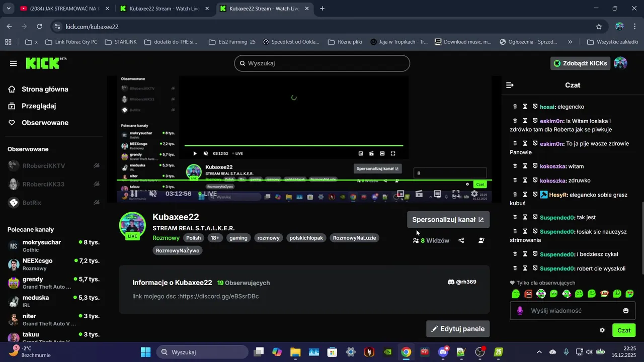Expand hidden bookmarks chevron

click(570, 42)
